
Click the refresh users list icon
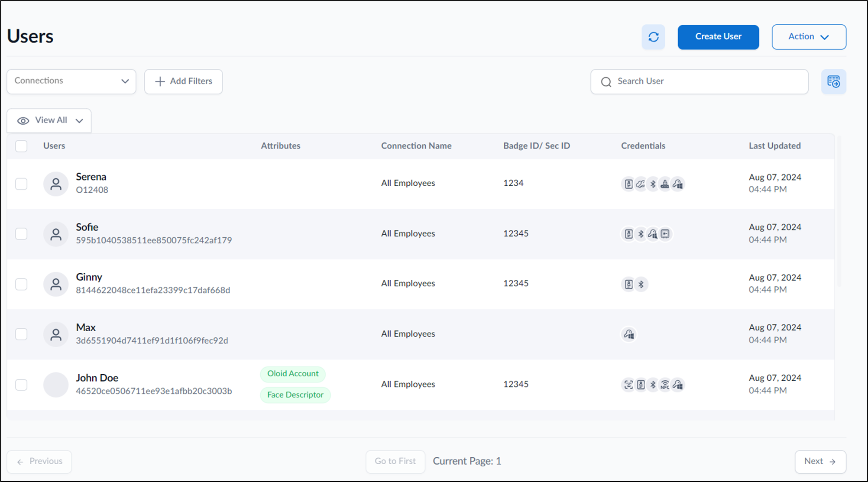653,37
